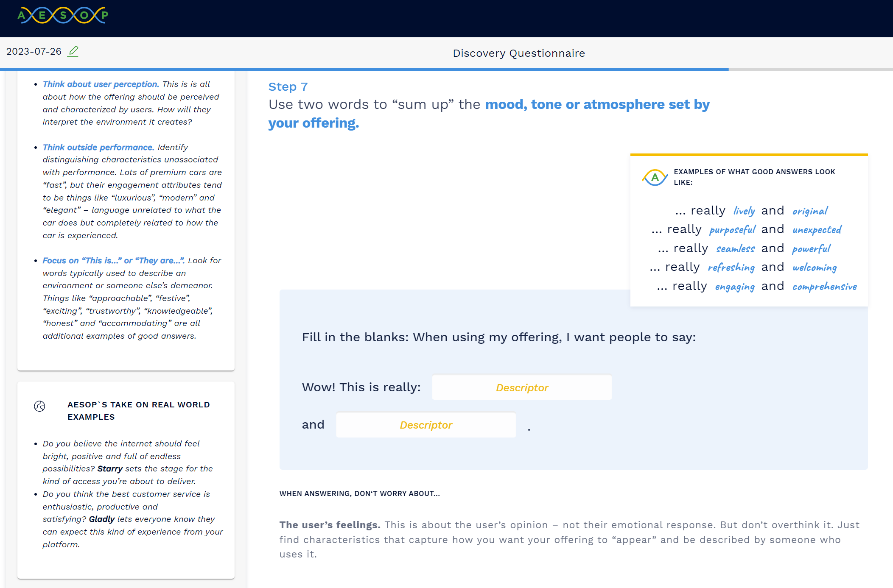893x588 pixels.
Task: Click the blue questionnaire progress bar
Action: pyautogui.click(x=364, y=70)
